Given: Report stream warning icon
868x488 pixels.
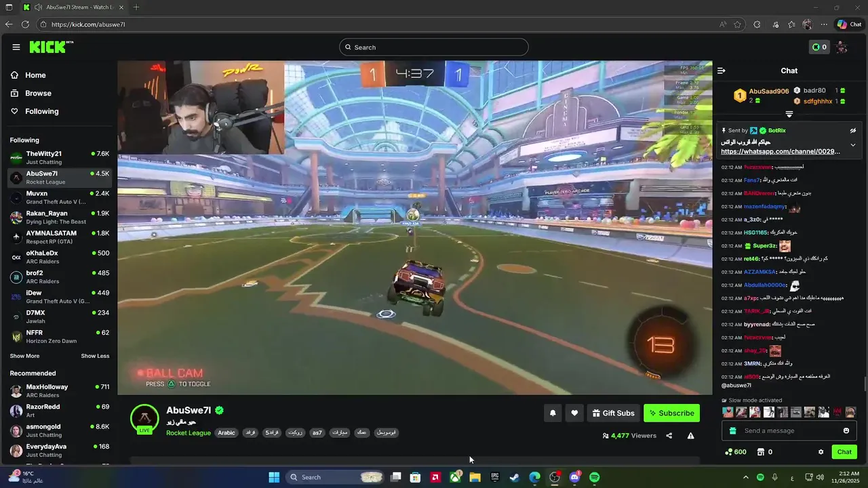Looking at the screenshot, I should point(690,436).
